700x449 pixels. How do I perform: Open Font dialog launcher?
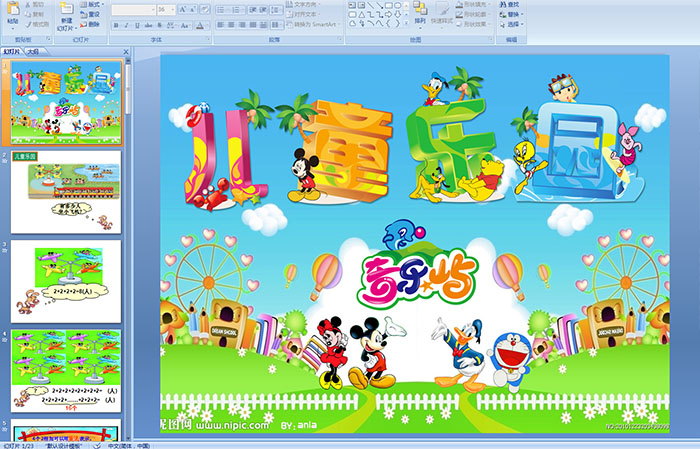coord(208,39)
